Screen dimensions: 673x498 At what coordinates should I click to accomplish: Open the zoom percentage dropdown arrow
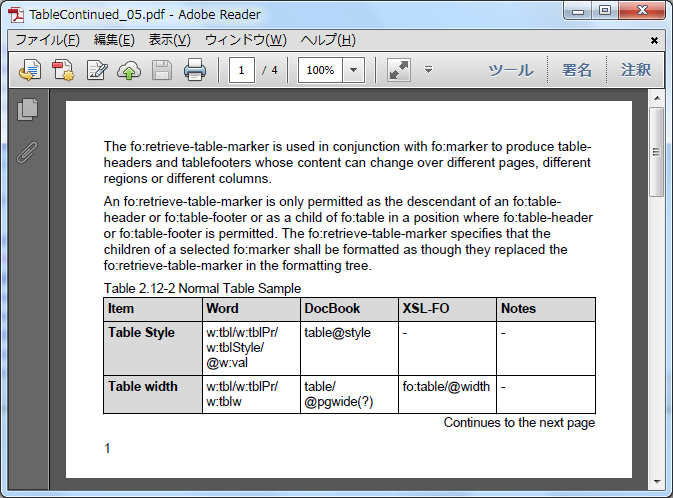354,70
